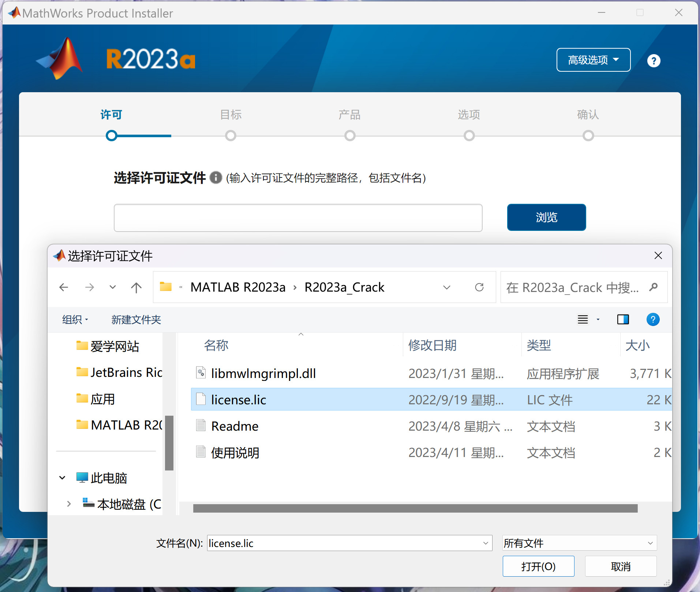
Task: Refresh the R2023a_Crack folder listing
Action: [479, 287]
